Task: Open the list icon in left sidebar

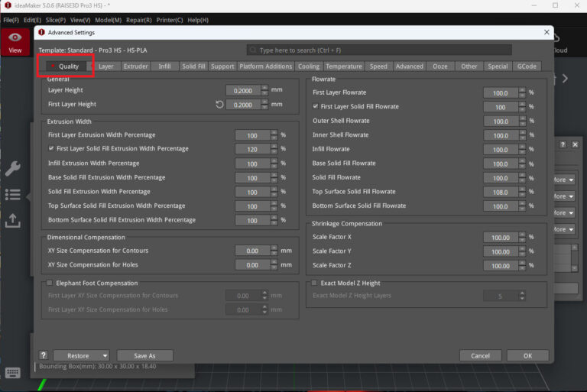Action: coord(13,195)
